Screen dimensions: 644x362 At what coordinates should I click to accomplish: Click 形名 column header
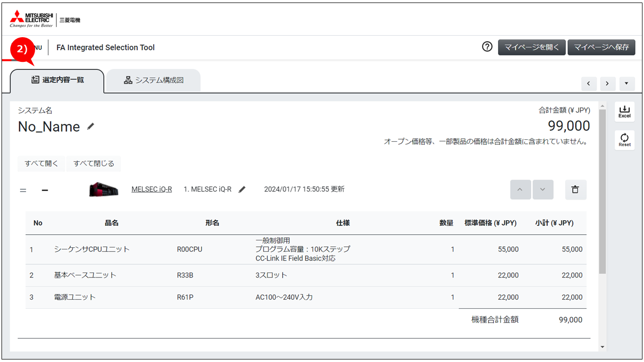(x=212, y=223)
